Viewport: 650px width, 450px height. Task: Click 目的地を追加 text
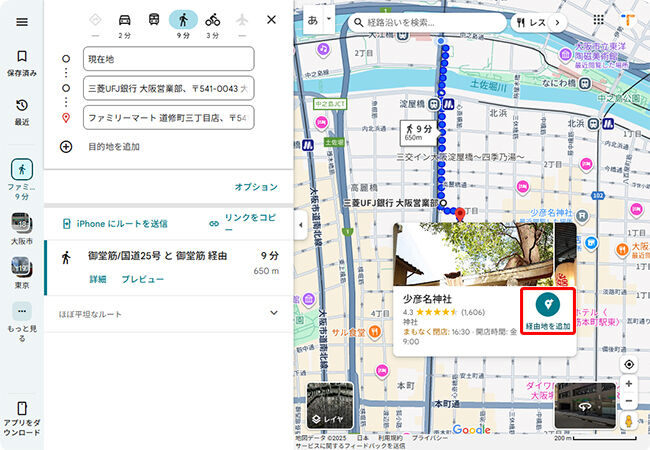tap(114, 147)
